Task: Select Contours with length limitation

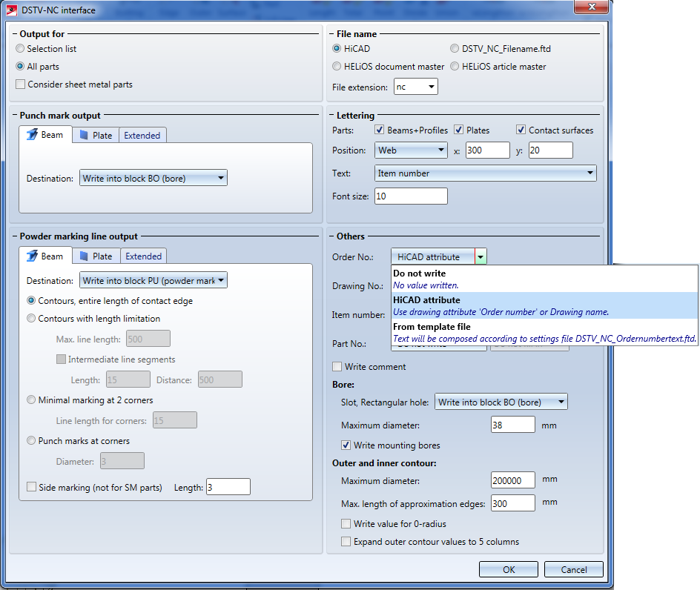Action: pos(31,318)
